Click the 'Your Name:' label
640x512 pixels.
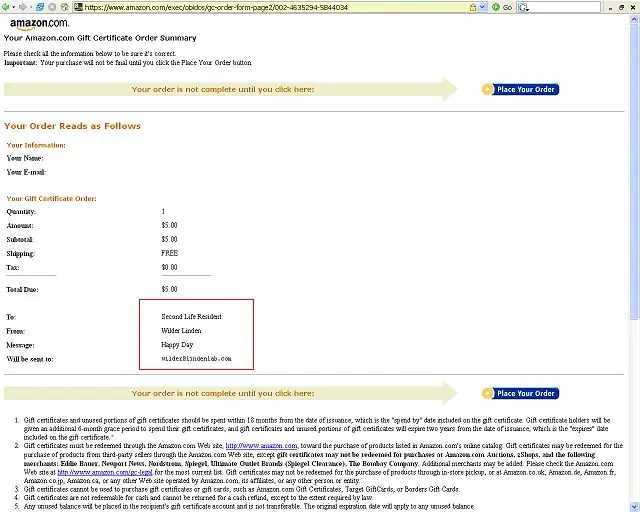click(25, 158)
